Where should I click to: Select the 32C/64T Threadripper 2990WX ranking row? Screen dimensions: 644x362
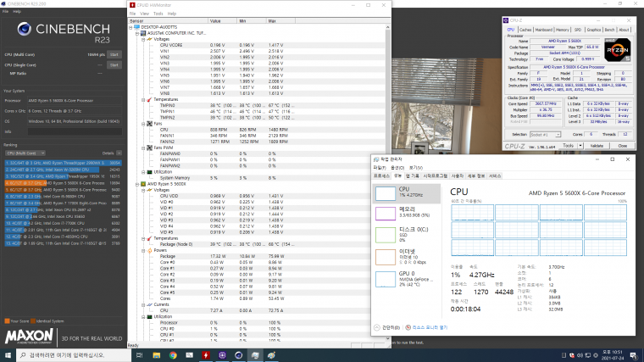pos(63,163)
